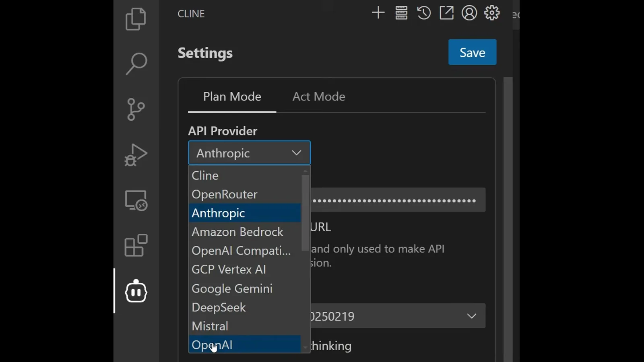The image size is (644, 362).
Task: Open Cline in a new editor tab
Action: pyautogui.click(x=446, y=13)
